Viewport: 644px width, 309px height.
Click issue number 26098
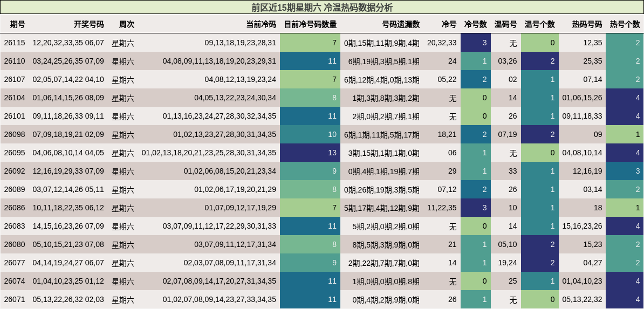(15, 134)
